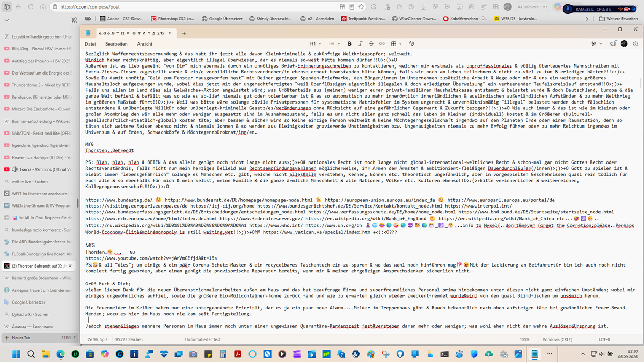Switch to Garcia - Vamonos tab
Screen dimensions: 644x362
[39, 168]
